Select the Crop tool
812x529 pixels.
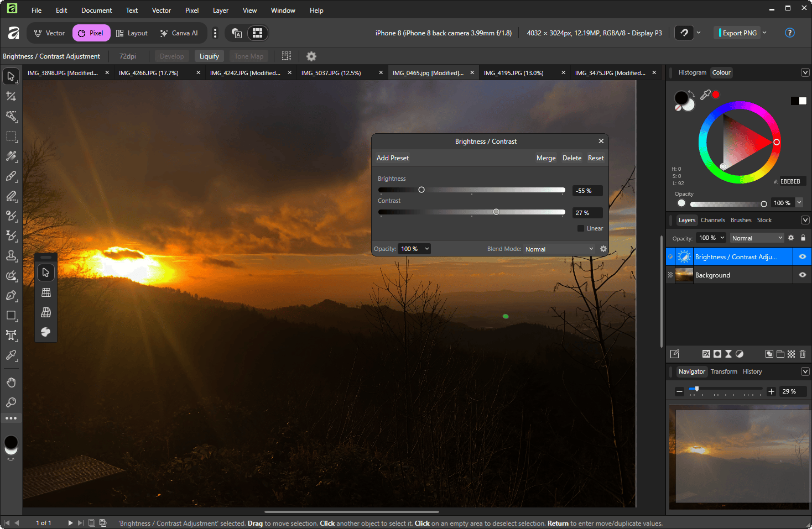point(11,97)
